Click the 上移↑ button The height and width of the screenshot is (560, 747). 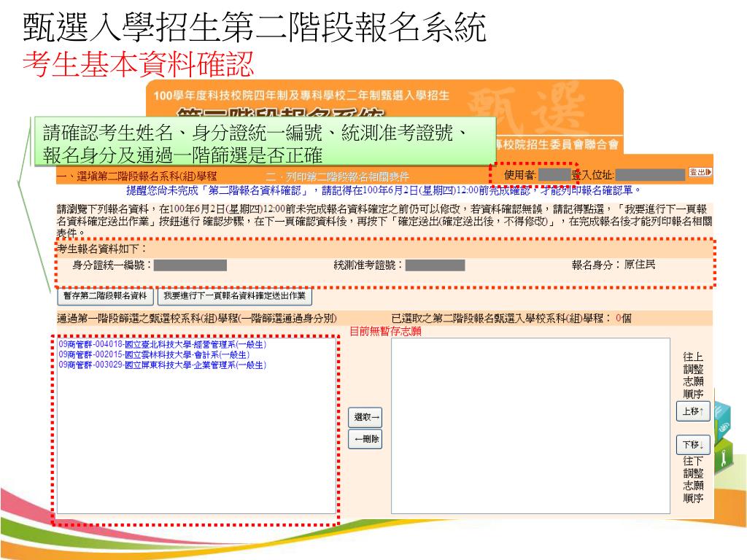(693, 411)
